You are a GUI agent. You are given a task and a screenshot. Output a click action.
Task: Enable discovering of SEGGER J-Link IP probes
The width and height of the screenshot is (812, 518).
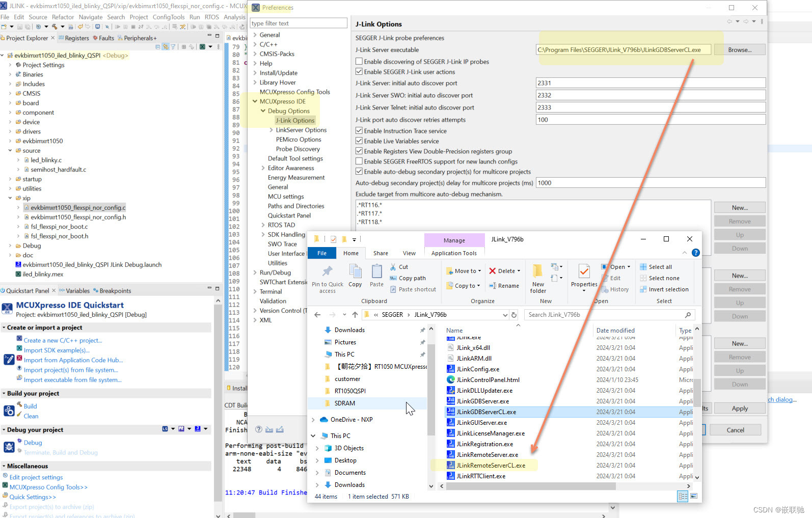[359, 62]
